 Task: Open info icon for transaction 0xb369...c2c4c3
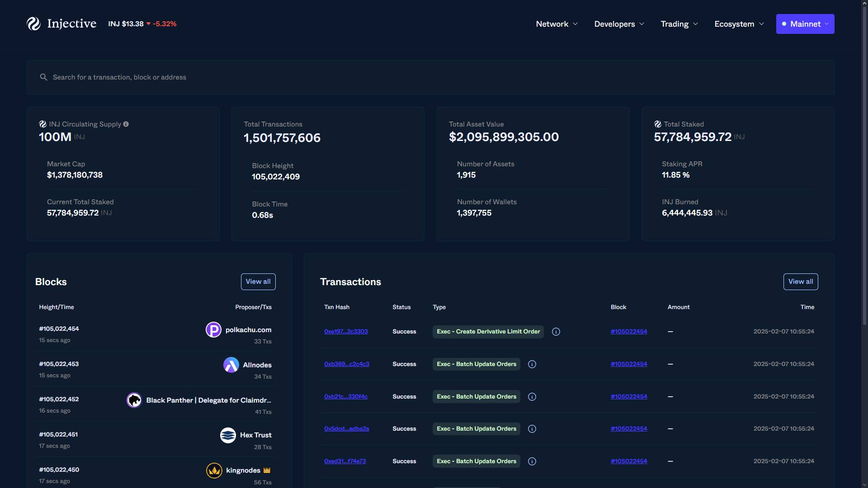tap(532, 364)
